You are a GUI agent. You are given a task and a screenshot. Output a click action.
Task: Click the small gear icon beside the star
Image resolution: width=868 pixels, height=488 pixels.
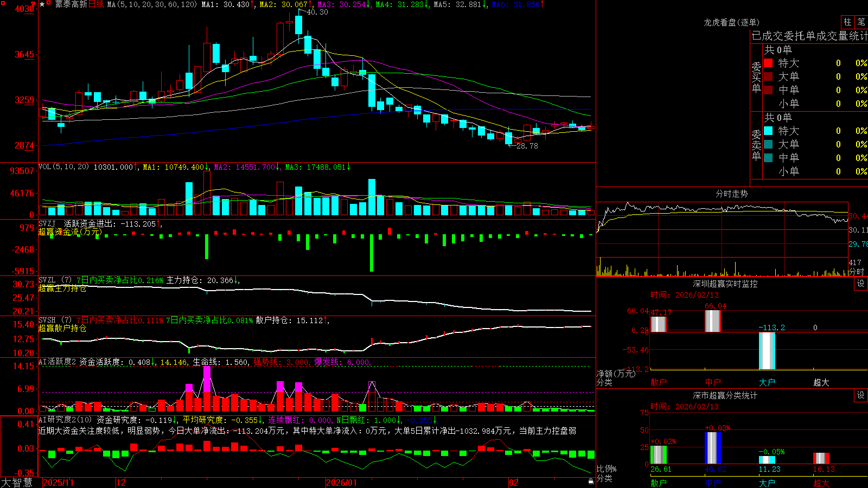[49, 4]
